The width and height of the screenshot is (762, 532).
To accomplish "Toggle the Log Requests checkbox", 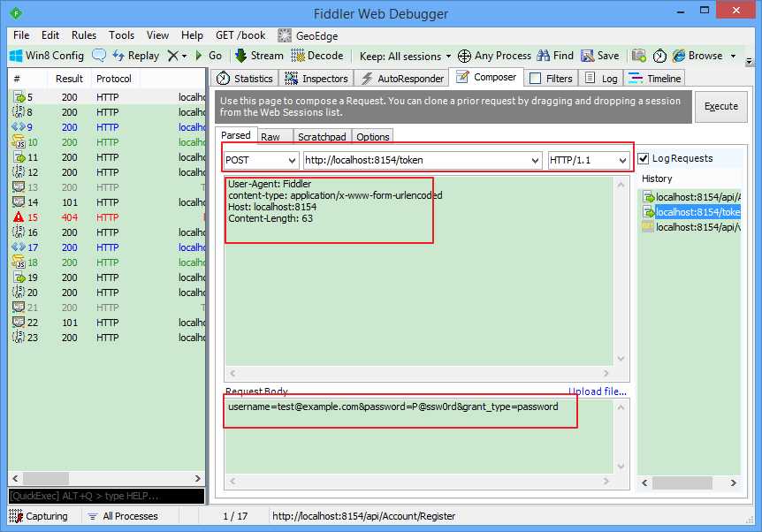I will click(x=644, y=158).
